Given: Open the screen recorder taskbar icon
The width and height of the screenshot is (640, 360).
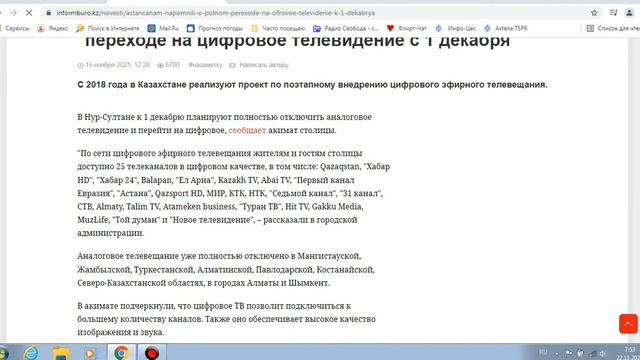Looking at the screenshot, I should pos(152,353).
